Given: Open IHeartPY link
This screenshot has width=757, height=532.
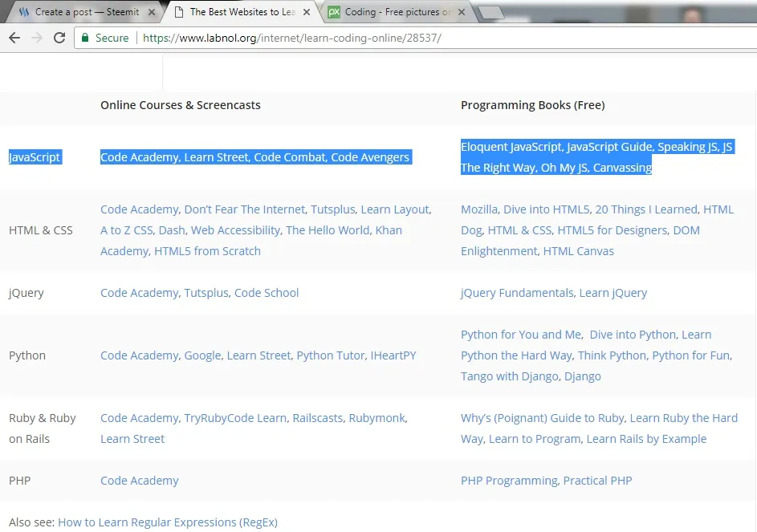Looking at the screenshot, I should tap(393, 355).
